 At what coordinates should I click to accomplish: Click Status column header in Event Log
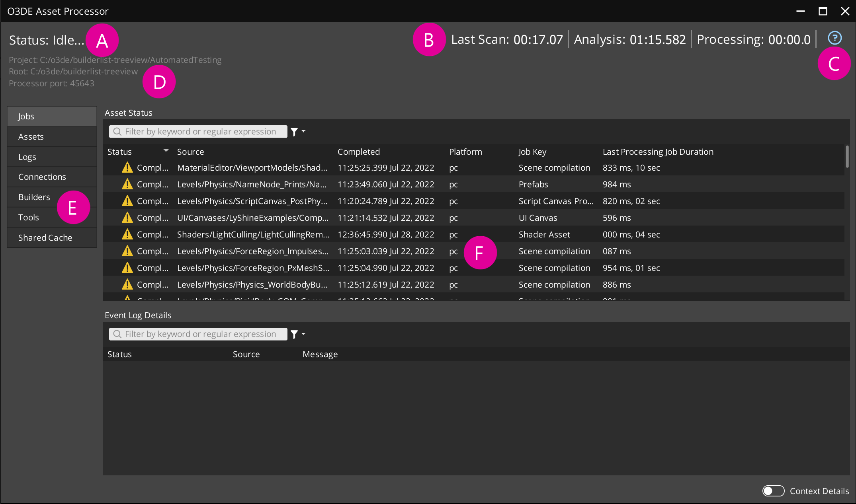pyautogui.click(x=119, y=354)
